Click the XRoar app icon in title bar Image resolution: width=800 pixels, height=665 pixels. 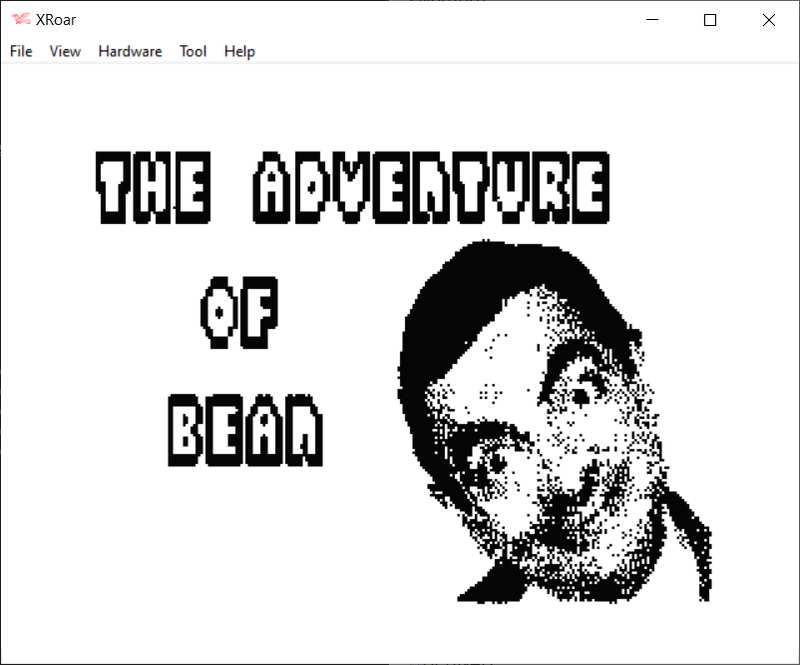coord(21,20)
